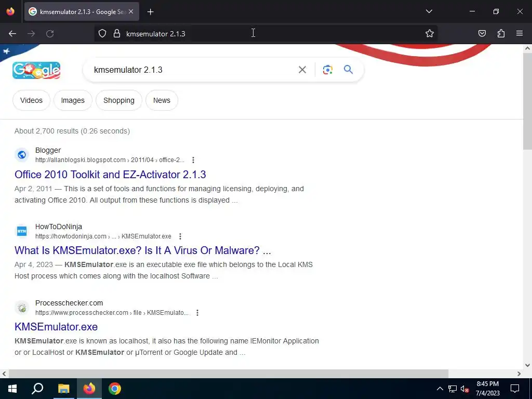Select the Images filter
This screenshot has height=399, width=532.
pos(73,100)
